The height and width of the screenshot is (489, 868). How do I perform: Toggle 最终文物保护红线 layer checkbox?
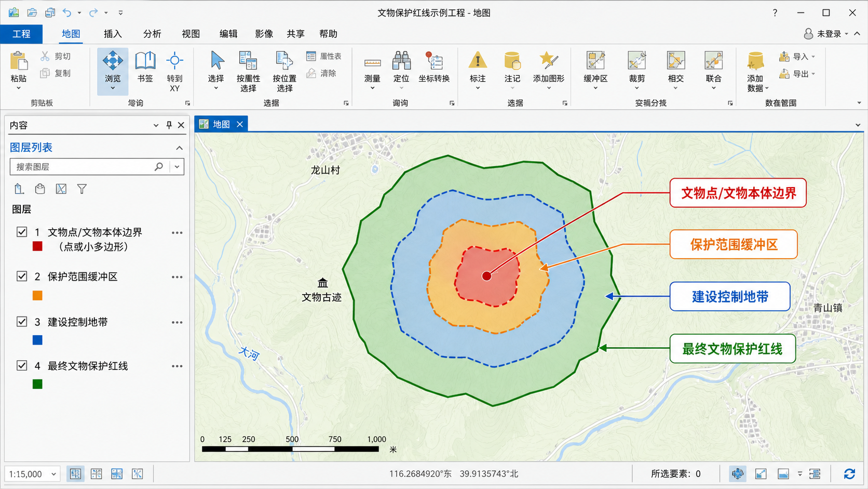(x=22, y=365)
